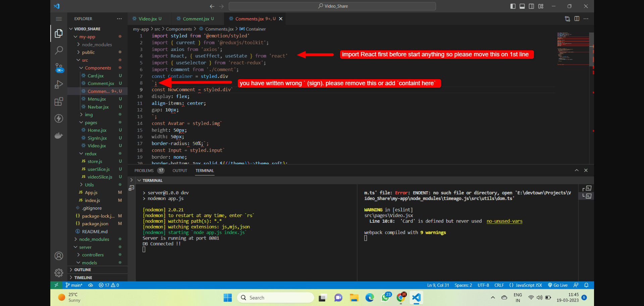Toggle the bottom panel visibility
The height and width of the screenshot is (306, 644).
(522, 6)
